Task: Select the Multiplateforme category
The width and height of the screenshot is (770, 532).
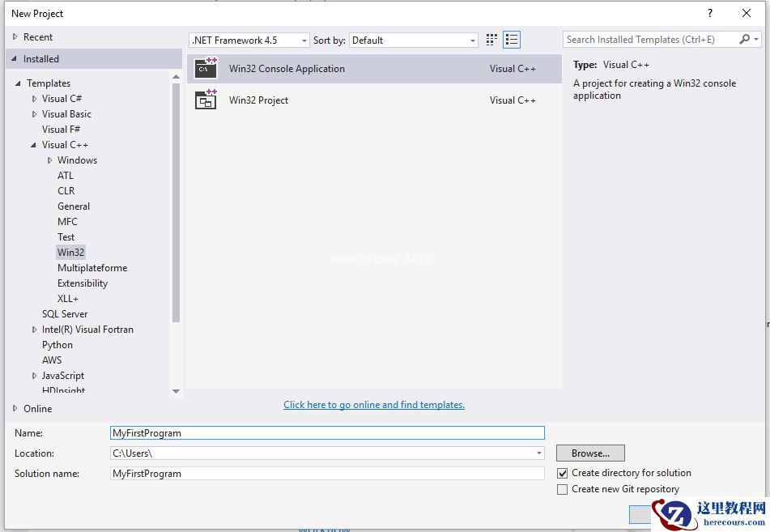Action: tap(92, 268)
